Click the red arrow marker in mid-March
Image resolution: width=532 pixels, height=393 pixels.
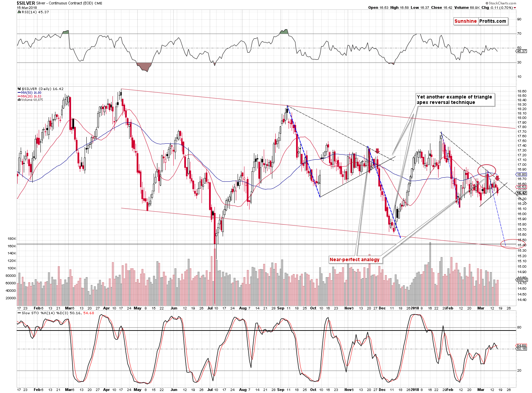coord(497,178)
